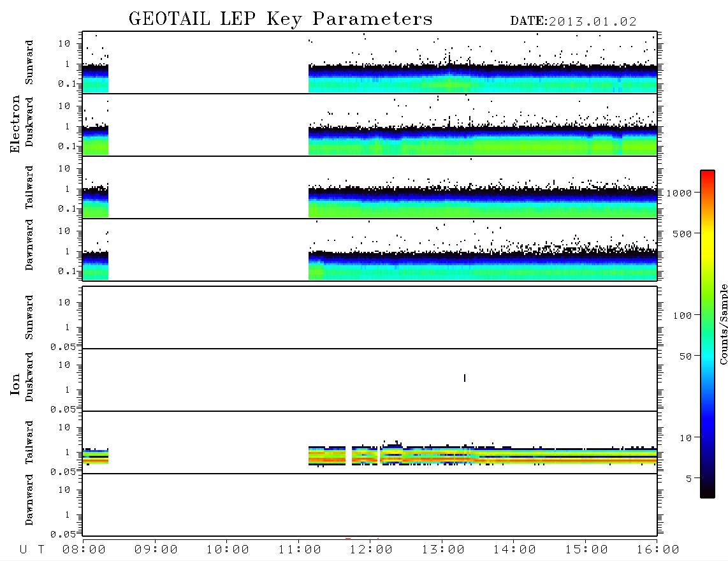Click the Ion 'Tailward' panel label

tap(29, 442)
